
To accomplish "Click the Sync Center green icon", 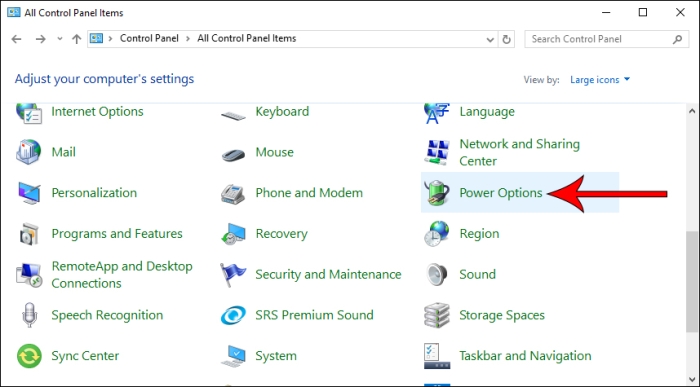I will coord(29,356).
